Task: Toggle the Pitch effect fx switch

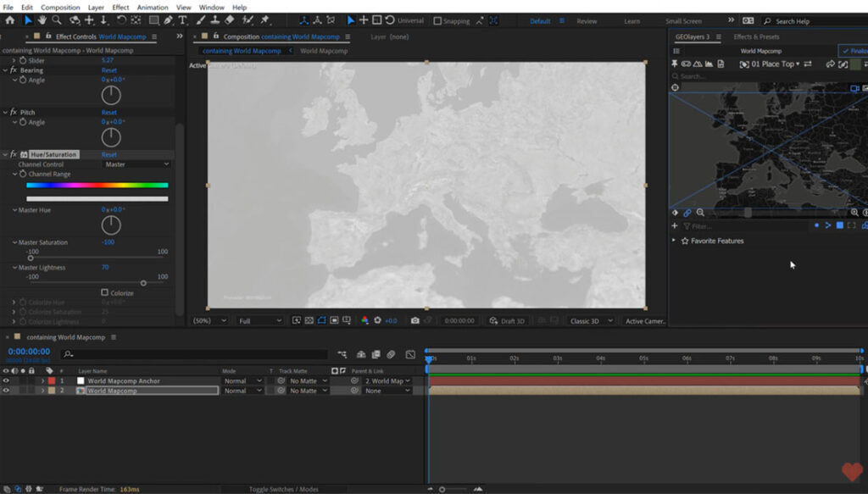Action: (14, 113)
